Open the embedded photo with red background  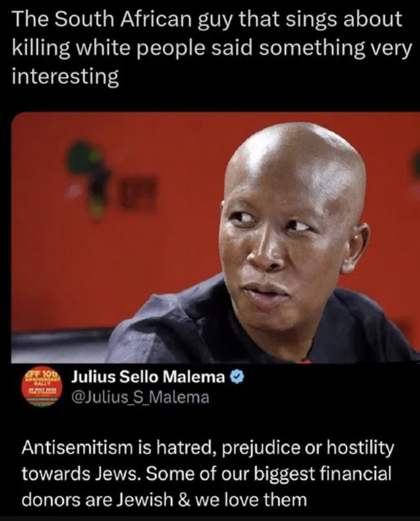216,237
